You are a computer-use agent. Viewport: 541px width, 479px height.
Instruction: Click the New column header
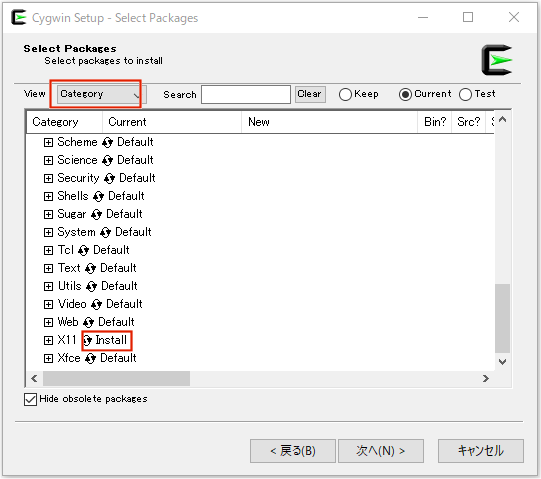click(329, 122)
